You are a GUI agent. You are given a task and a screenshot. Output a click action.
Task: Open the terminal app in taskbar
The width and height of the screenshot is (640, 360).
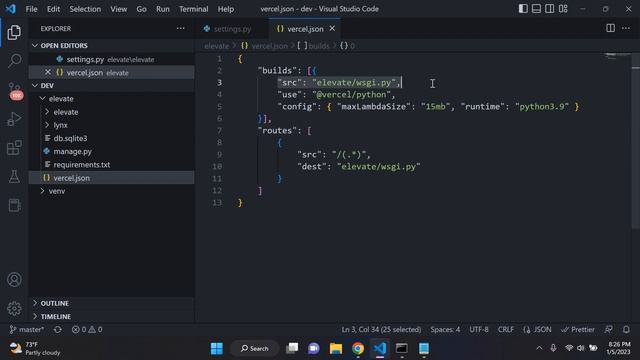point(402,348)
